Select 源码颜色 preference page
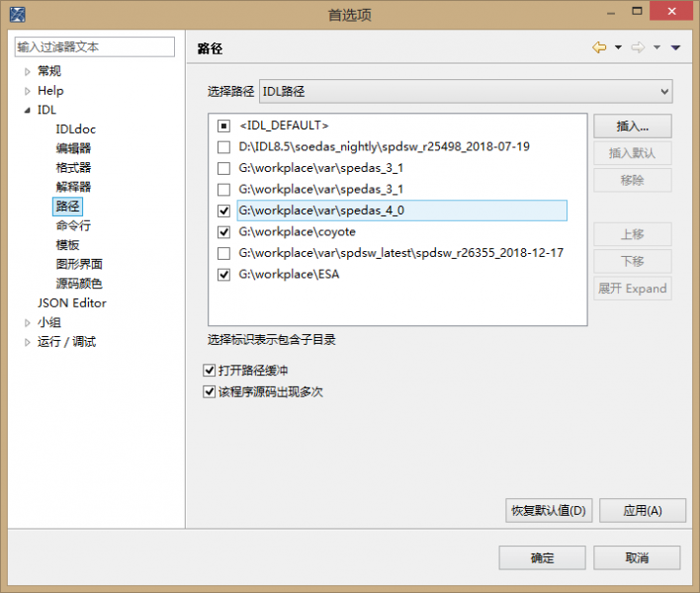Image resolution: width=700 pixels, height=593 pixels. click(79, 284)
